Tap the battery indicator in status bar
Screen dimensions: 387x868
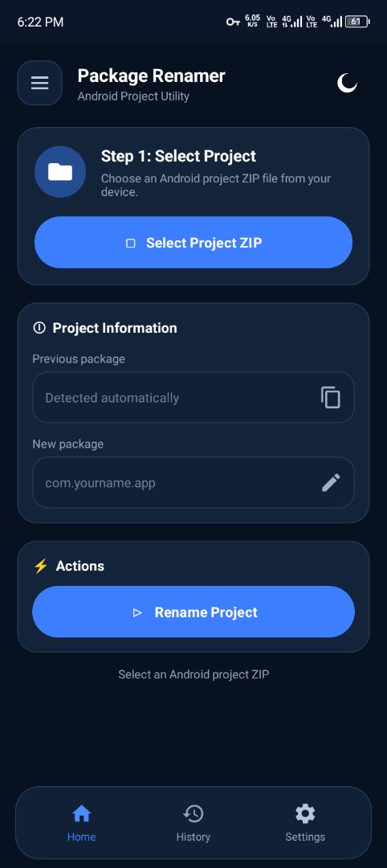click(357, 22)
